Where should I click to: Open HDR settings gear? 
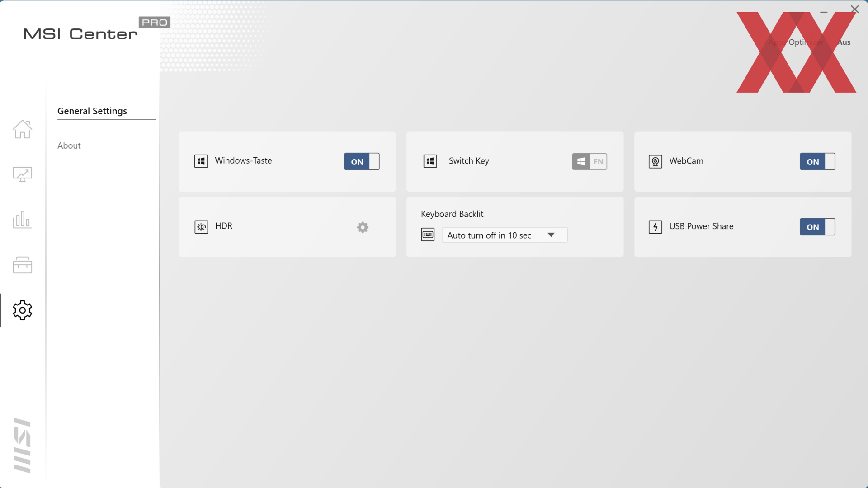(363, 227)
